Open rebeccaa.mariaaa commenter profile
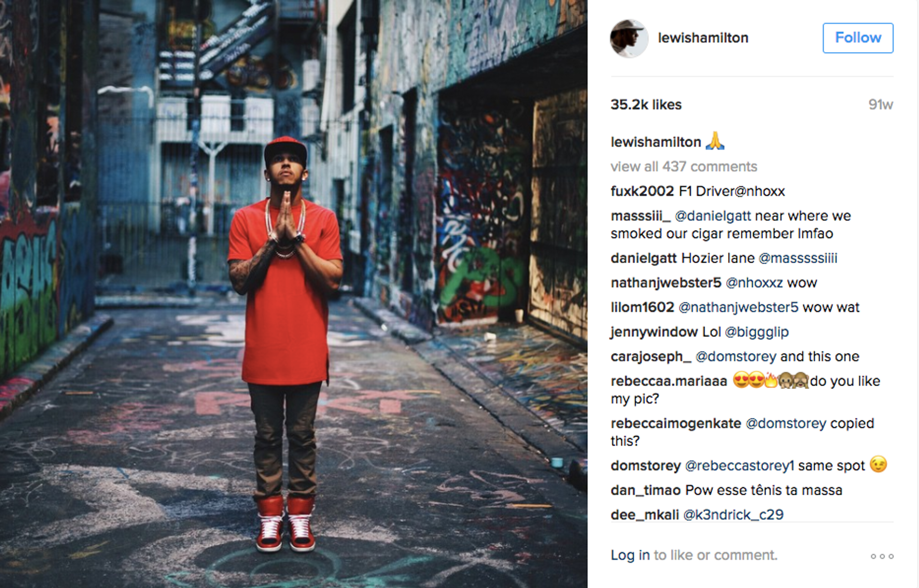919x588 pixels. (669, 381)
